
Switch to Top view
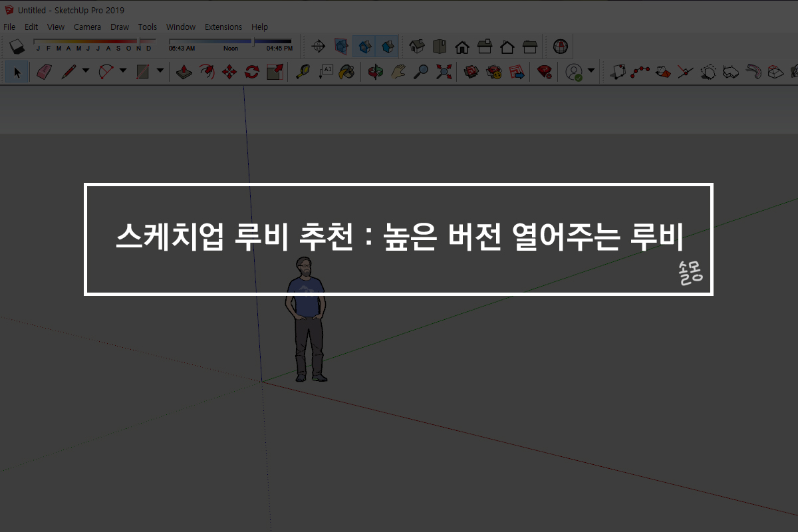pyautogui.click(x=440, y=47)
